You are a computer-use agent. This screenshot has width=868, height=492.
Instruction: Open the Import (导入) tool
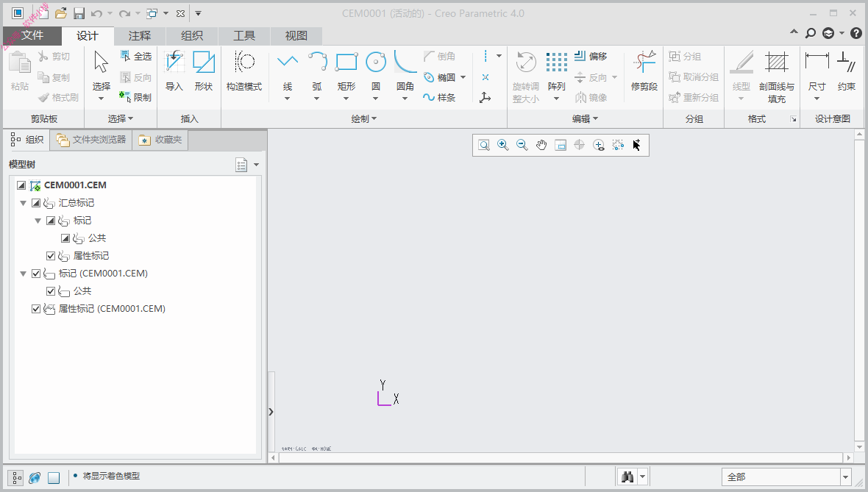[x=174, y=71]
